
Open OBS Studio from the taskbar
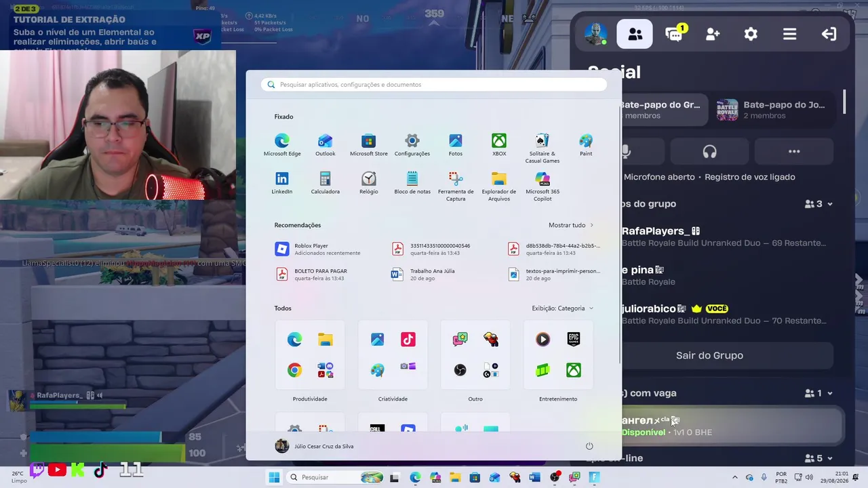click(x=555, y=477)
